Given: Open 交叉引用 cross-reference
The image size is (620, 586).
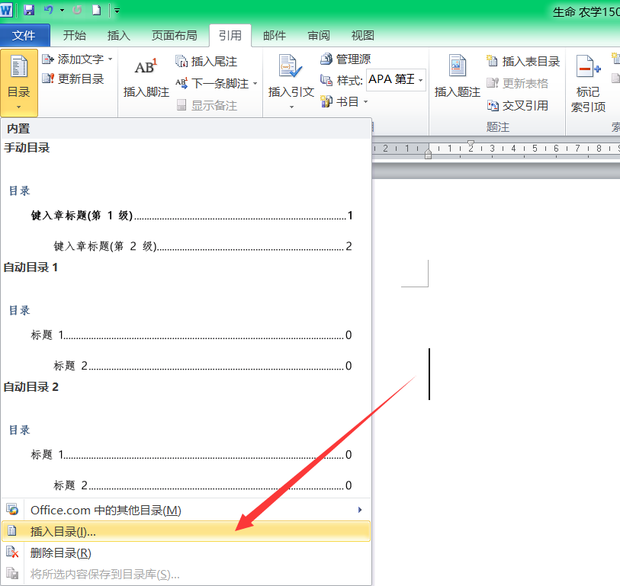Looking at the screenshot, I should (518, 106).
